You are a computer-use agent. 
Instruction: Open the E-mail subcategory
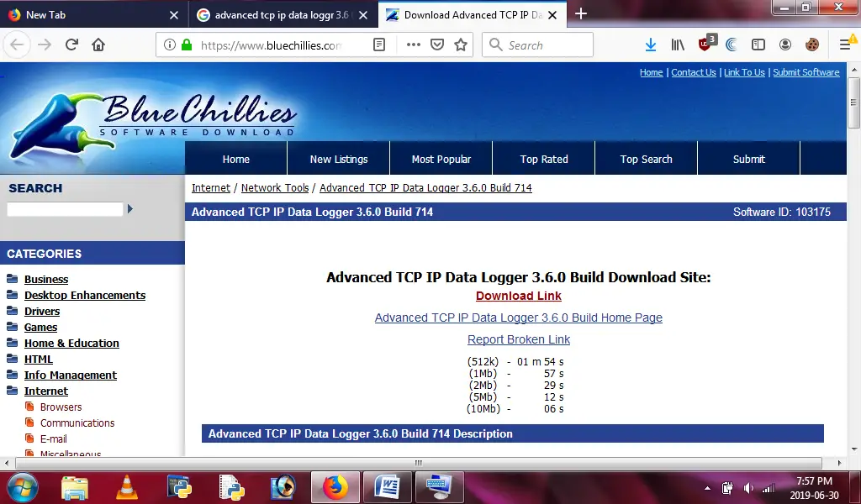53,438
